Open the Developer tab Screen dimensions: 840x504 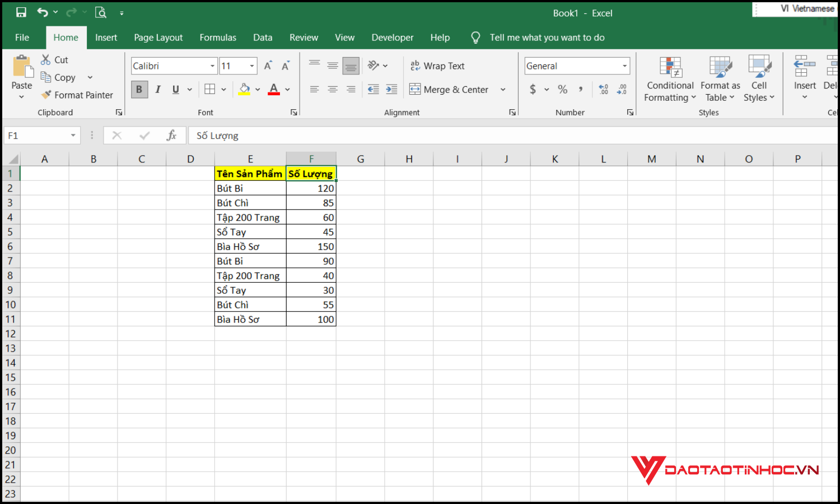(392, 37)
